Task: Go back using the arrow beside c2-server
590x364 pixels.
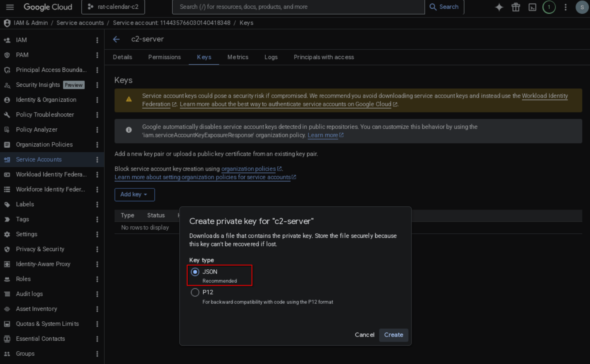Action: [116, 39]
